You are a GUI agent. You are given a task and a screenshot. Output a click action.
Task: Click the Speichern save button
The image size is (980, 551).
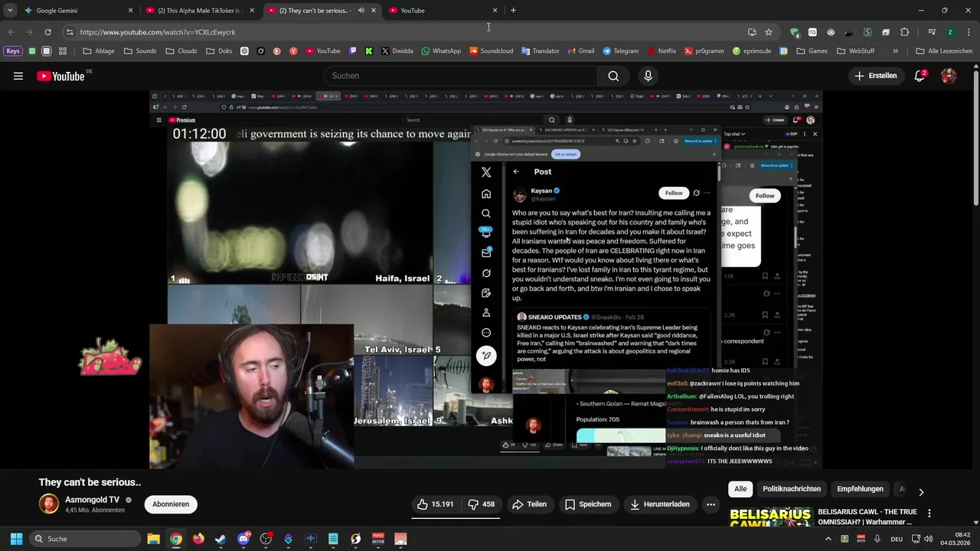point(588,504)
